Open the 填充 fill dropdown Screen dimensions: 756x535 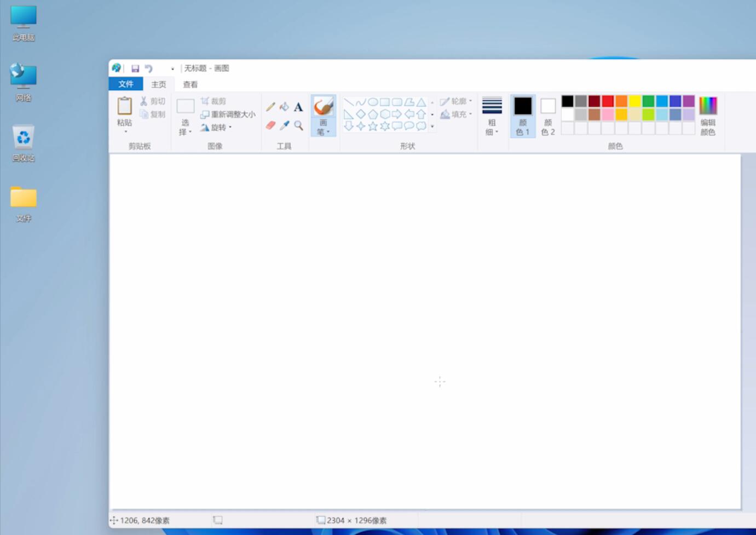456,114
